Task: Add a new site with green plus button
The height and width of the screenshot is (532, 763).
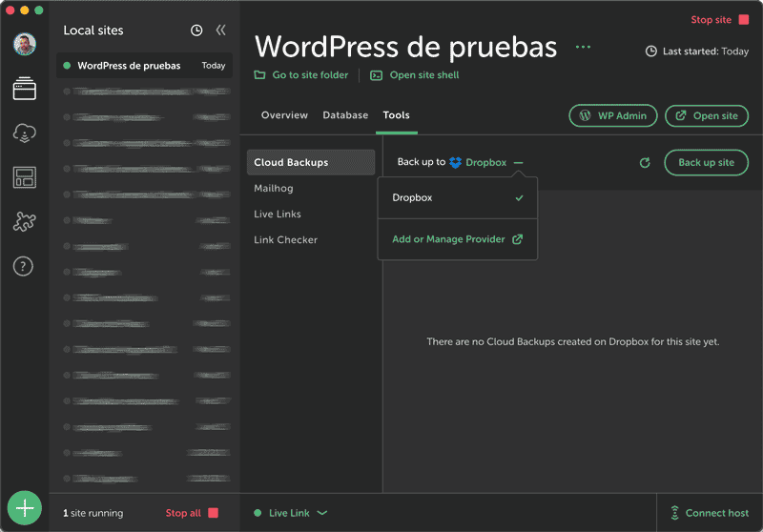Action: pos(25,507)
